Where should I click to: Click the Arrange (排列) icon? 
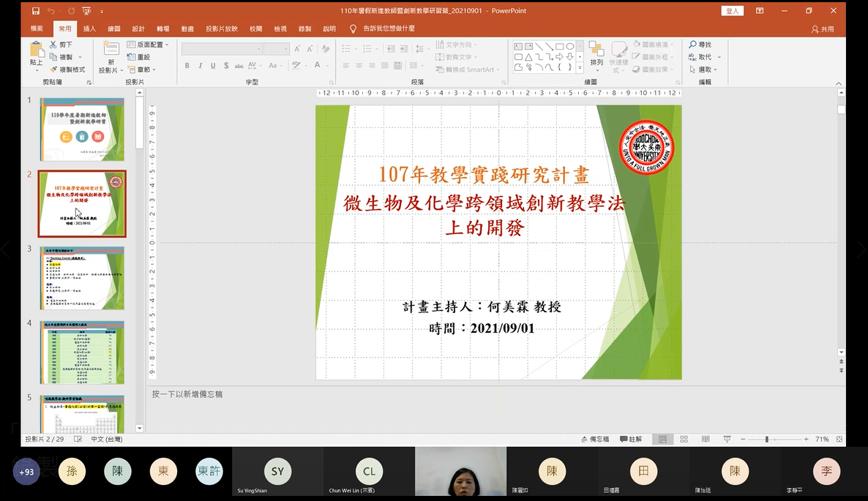pyautogui.click(x=596, y=53)
